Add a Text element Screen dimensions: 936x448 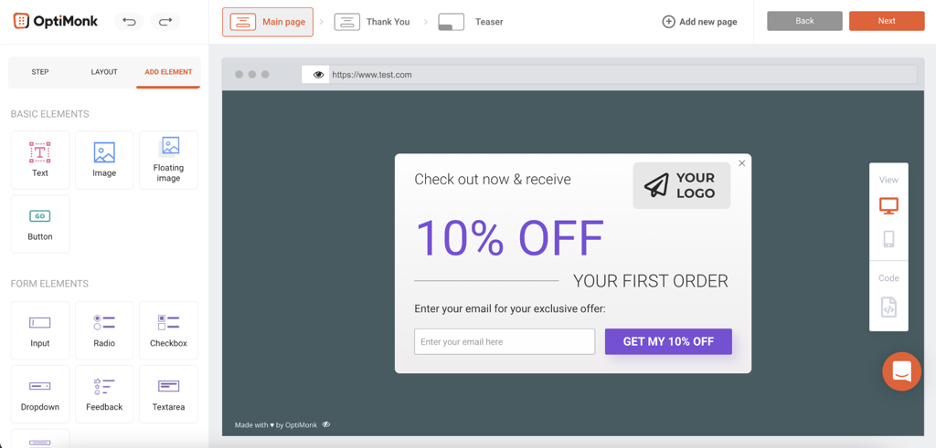click(40, 160)
